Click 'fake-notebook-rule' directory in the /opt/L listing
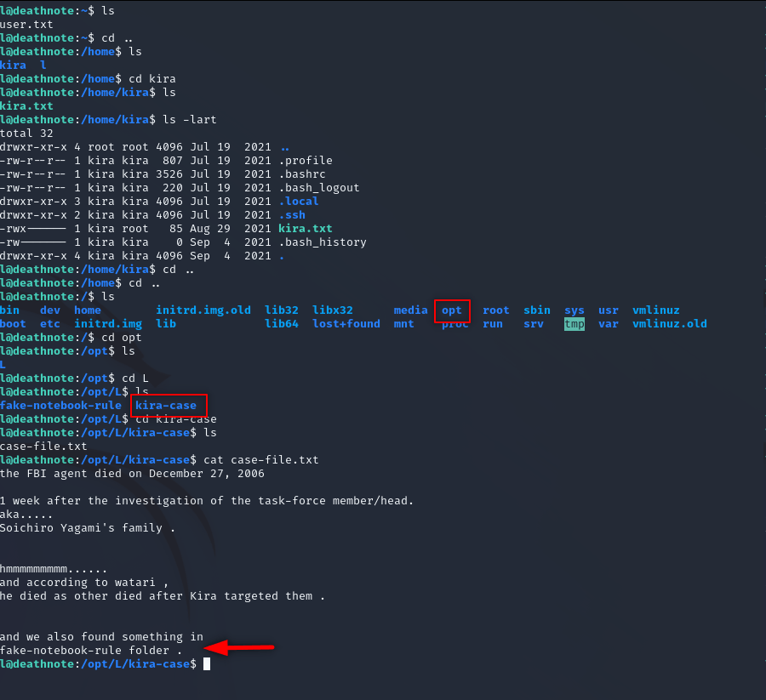Image resolution: width=766 pixels, height=700 pixels. tap(60, 405)
